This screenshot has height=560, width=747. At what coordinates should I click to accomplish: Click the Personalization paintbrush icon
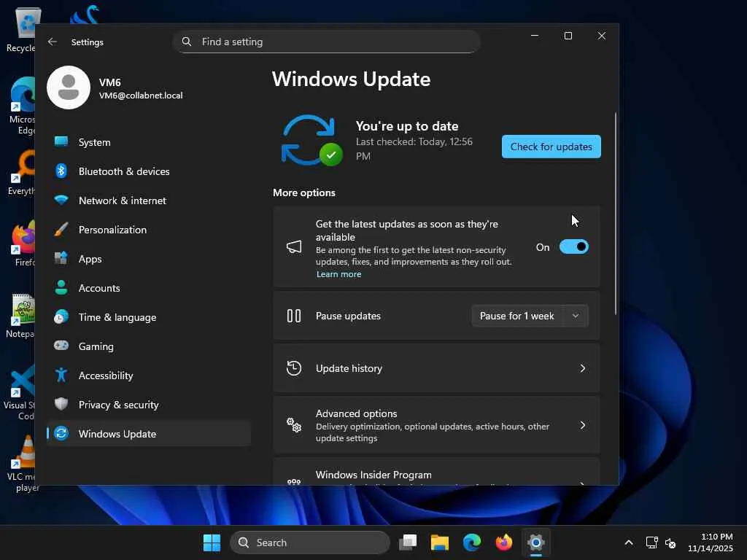61,230
